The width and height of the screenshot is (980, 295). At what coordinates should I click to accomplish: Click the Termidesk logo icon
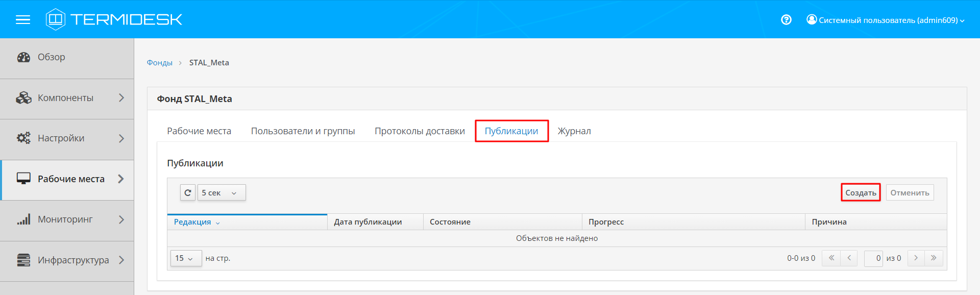coord(55,19)
